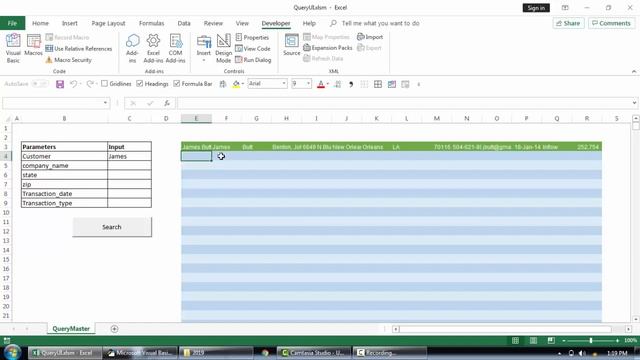Click Record Macro
640x360 pixels.
coord(67,37)
